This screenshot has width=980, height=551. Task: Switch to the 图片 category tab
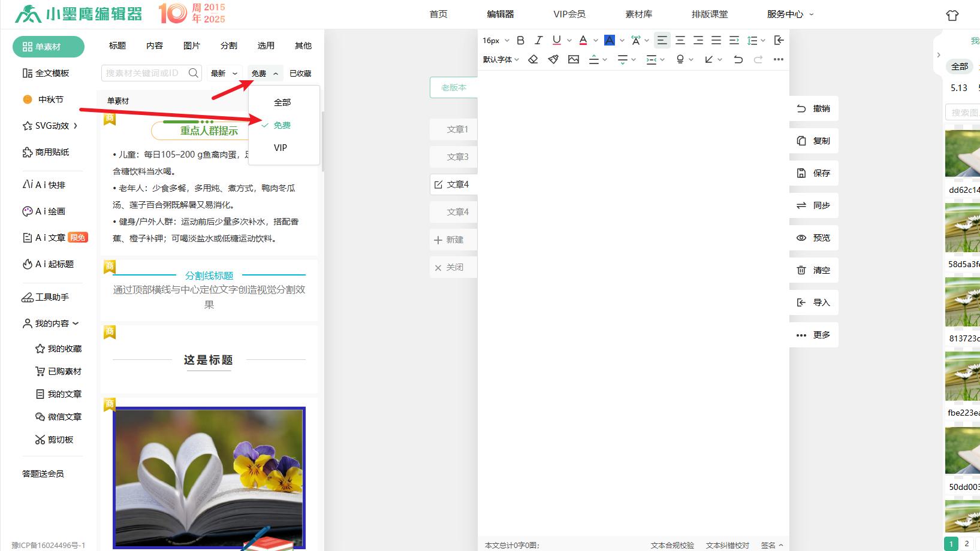(x=191, y=45)
